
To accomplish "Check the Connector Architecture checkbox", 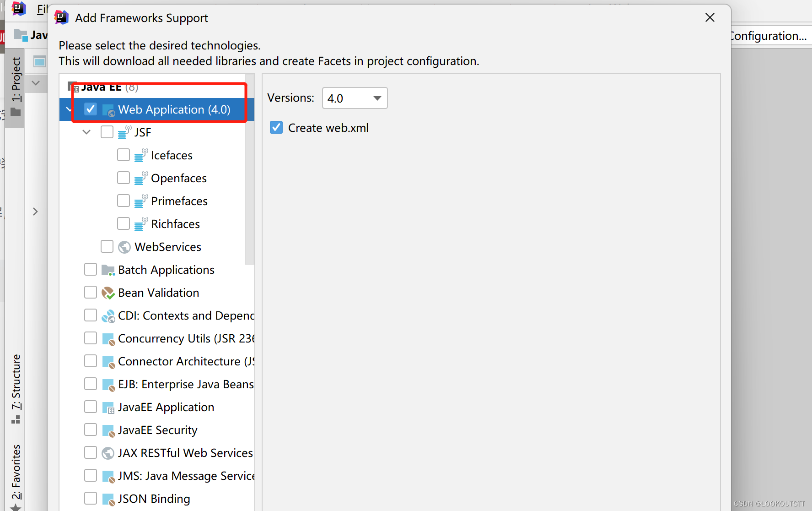I will 91,361.
